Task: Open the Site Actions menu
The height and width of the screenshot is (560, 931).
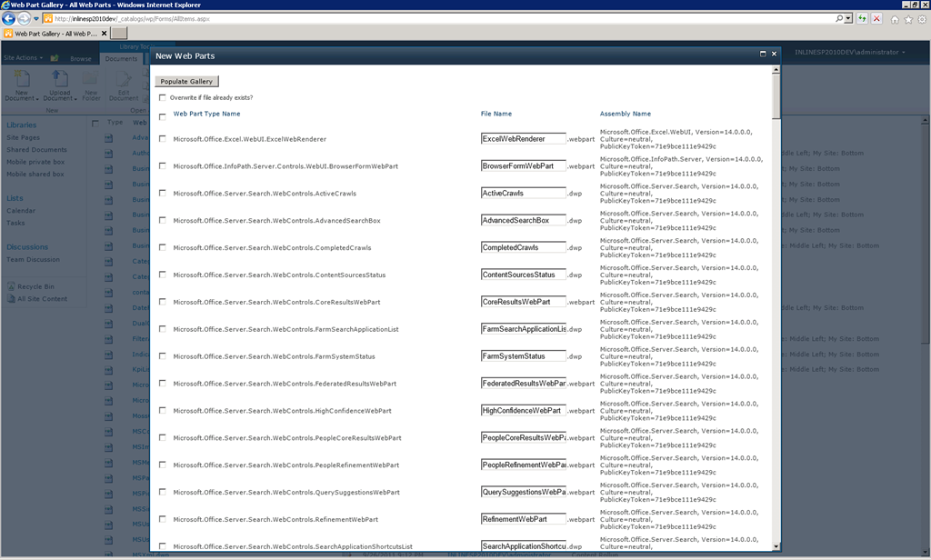Action: [23, 57]
